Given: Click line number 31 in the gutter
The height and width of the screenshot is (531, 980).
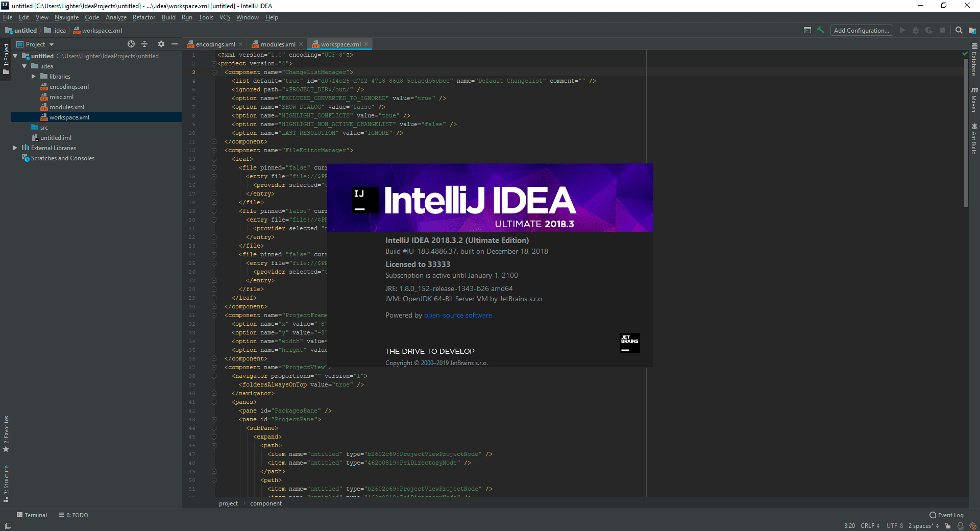Looking at the screenshot, I should [x=192, y=315].
